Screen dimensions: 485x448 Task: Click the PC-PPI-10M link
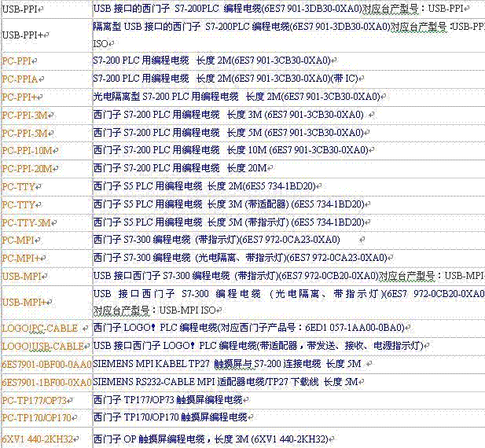coord(28,150)
